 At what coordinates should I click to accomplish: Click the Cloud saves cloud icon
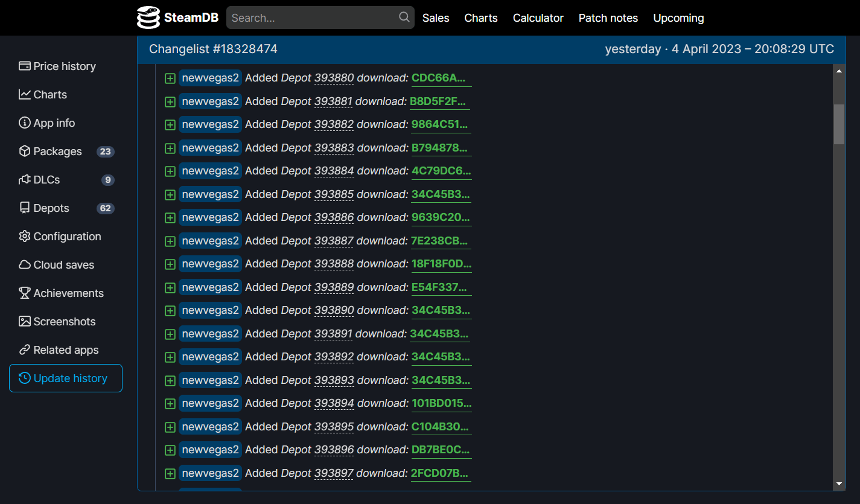coord(25,265)
